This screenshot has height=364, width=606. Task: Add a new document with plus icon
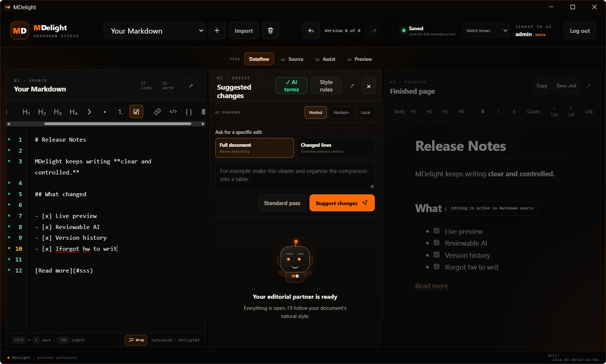pos(217,31)
